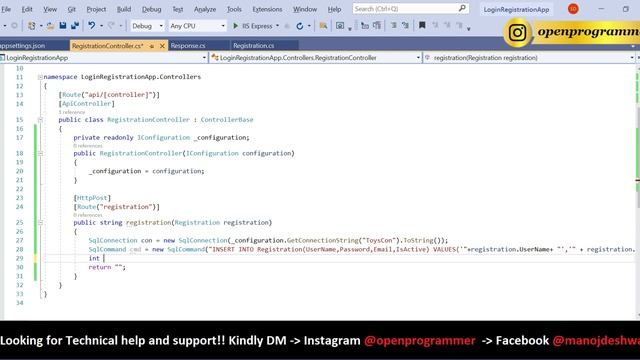Image resolution: width=640 pixels, height=360 pixels.
Task: Open the Project menu
Action: (96, 9)
